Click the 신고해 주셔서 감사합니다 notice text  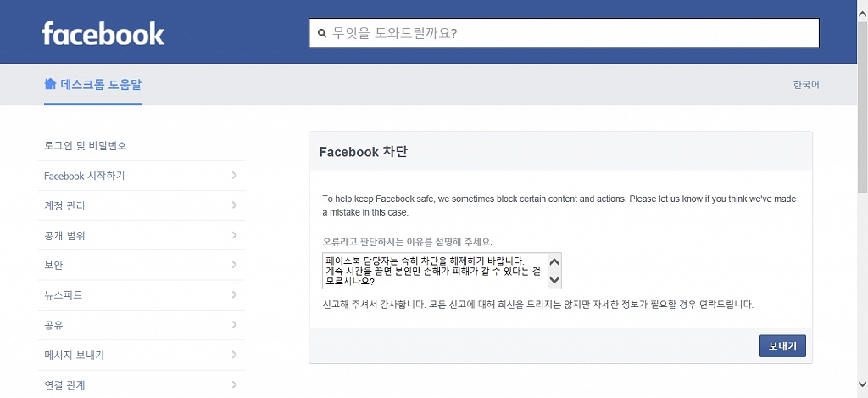click(x=538, y=305)
